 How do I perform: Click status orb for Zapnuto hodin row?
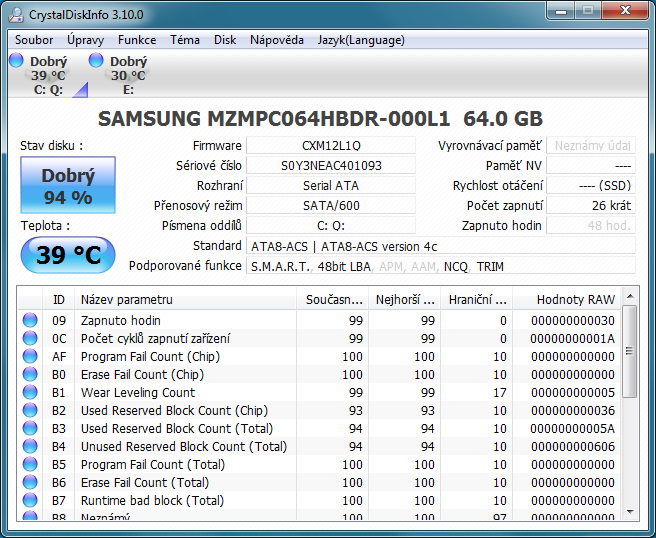coord(30,321)
